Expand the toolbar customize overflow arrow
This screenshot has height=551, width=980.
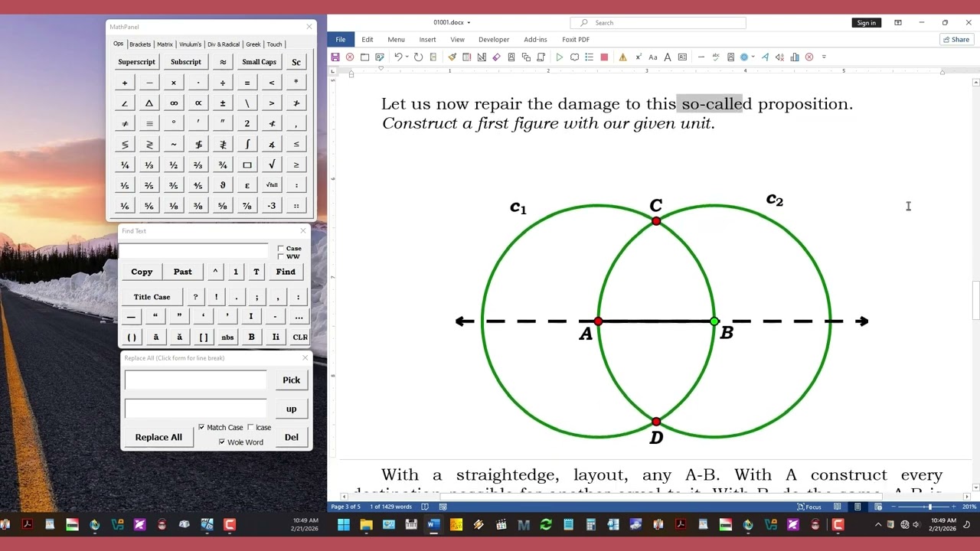tap(824, 57)
